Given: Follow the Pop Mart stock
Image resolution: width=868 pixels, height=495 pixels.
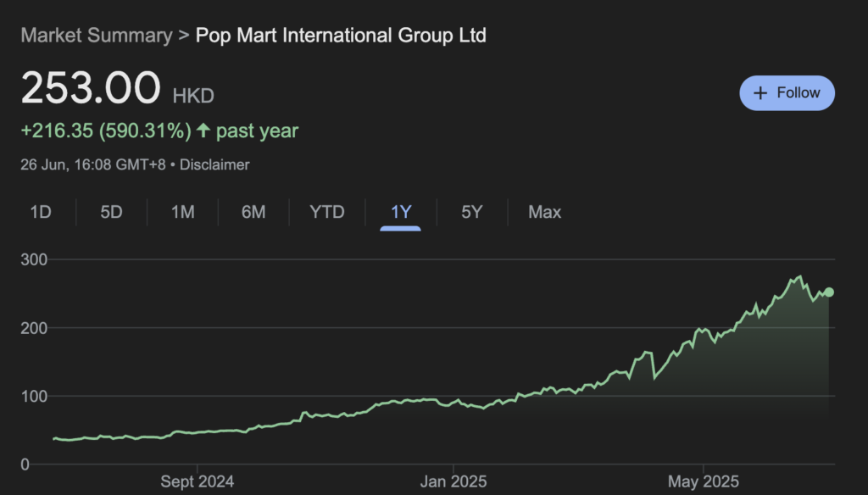Looking at the screenshot, I should (x=787, y=93).
